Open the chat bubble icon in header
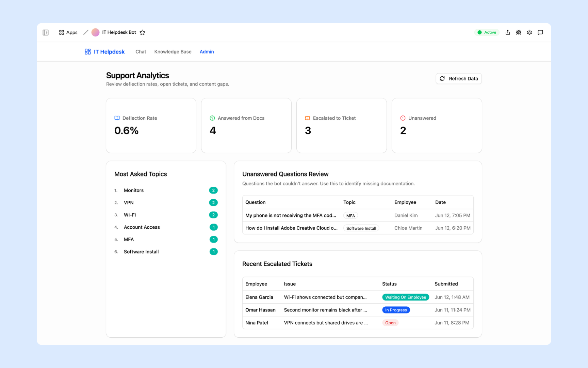 [x=540, y=32]
